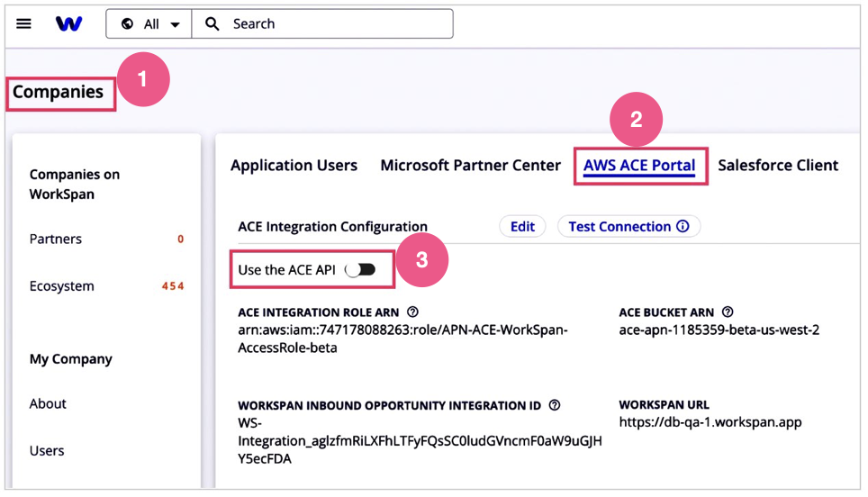Click help icon beside ACE Bucket ARN
The width and height of the screenshot is (868, 497).
(728, 312)
